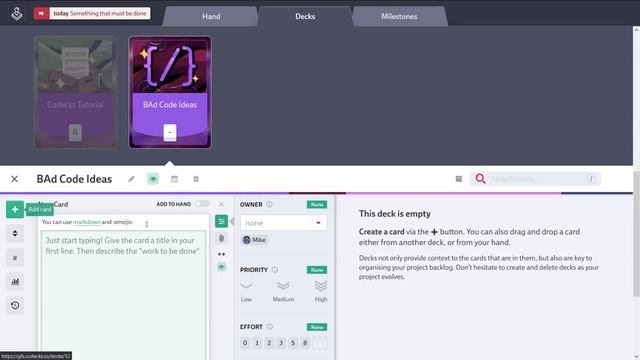Assign Mike as owner
This screenshot has height=360, width=640.
coord(254,240)
